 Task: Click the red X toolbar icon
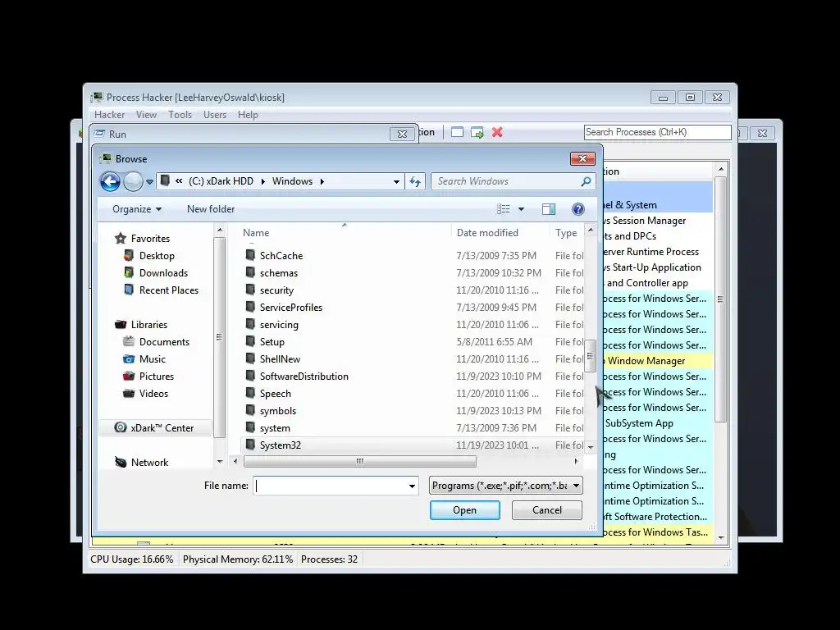point(497,132)
